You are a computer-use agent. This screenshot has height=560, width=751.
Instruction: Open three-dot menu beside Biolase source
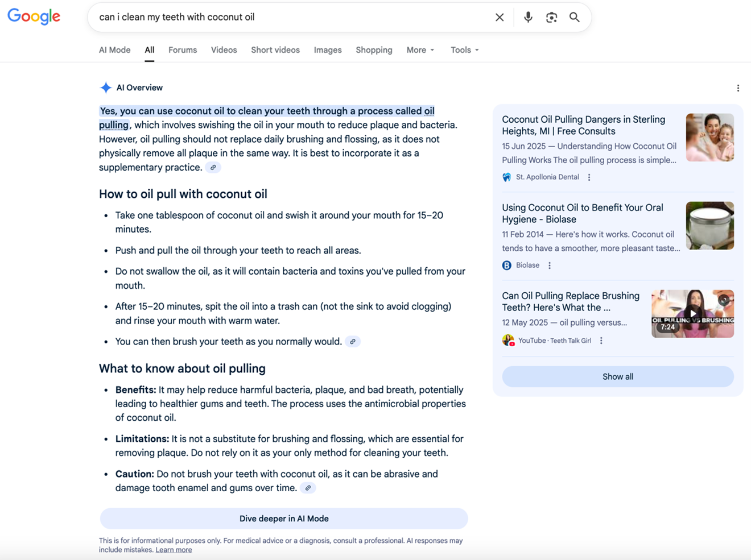[x=550, y=266]
